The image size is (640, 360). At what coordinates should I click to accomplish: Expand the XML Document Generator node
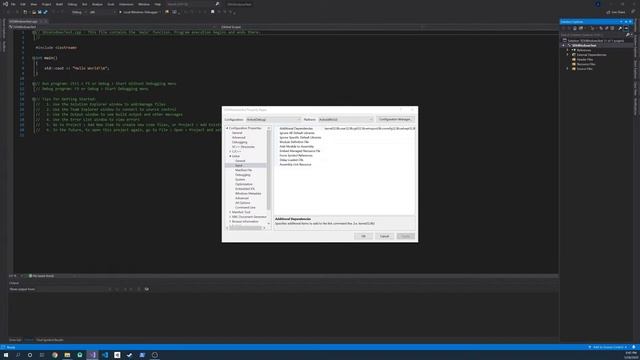pos(230,217)
